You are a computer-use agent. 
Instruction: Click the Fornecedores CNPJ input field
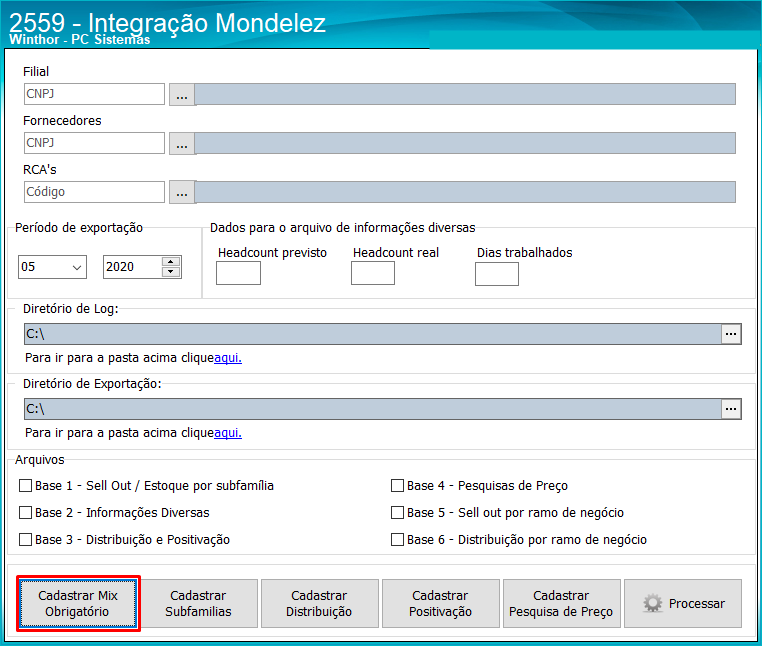[94, 143]
